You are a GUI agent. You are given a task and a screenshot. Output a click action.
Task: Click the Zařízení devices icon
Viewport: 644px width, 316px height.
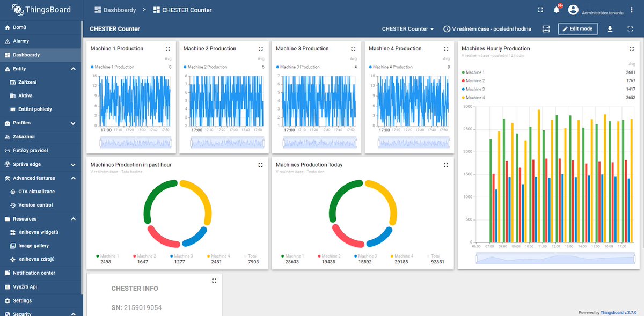click(x=13, y=82)
